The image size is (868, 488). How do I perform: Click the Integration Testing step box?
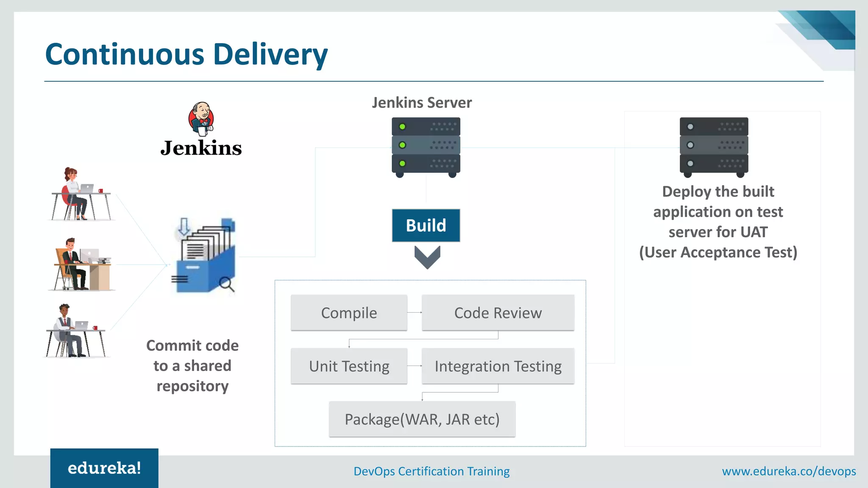[498, 366]
